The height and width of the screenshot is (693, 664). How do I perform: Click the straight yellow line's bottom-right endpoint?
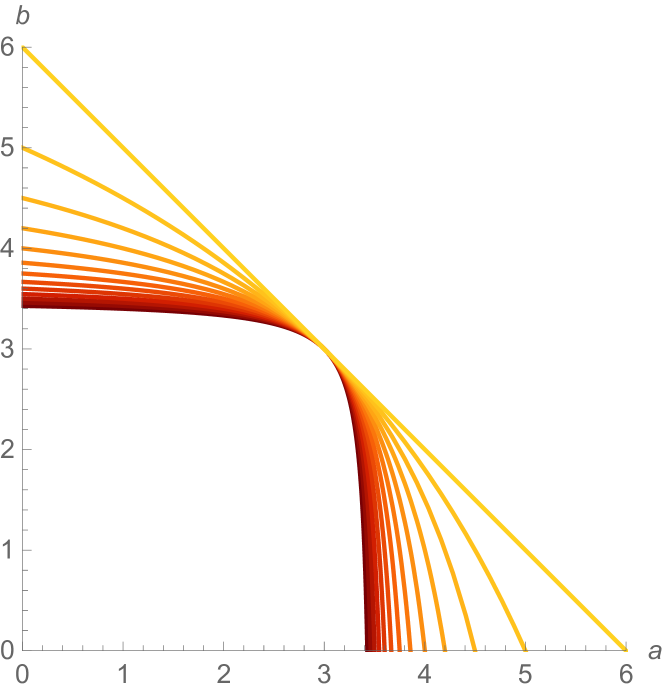(x=625, y=648)
